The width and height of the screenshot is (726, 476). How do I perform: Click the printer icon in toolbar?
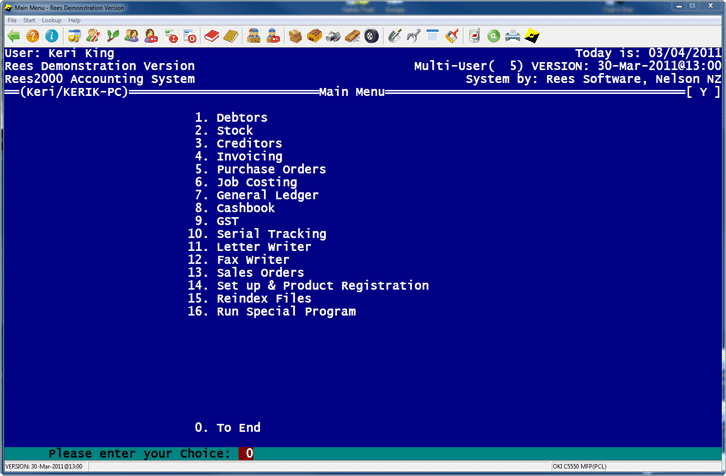512,36
